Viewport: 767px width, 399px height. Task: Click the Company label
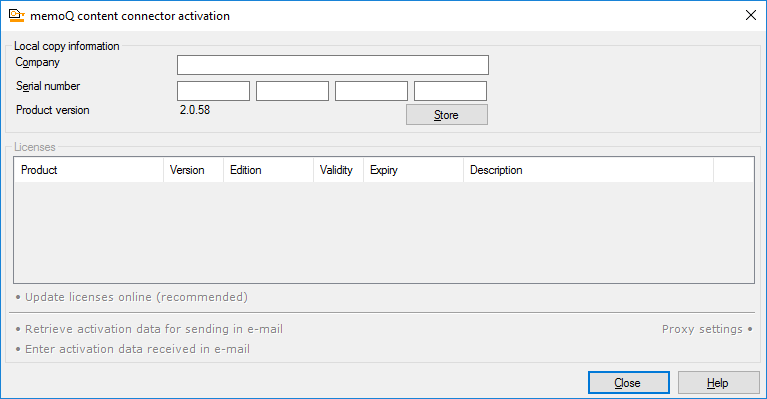coord(38,63)
